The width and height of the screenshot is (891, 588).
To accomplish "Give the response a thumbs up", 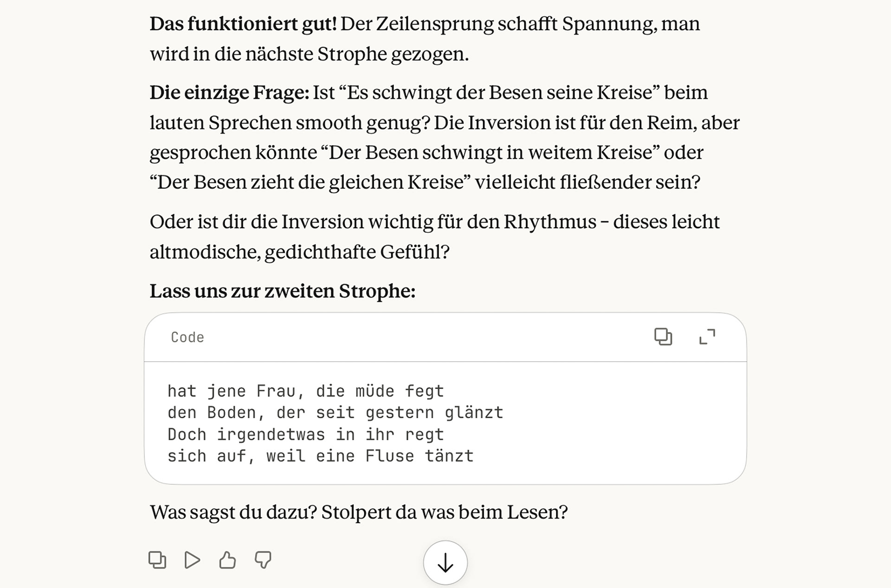I will pyautogui.click(x=227, y=560).
